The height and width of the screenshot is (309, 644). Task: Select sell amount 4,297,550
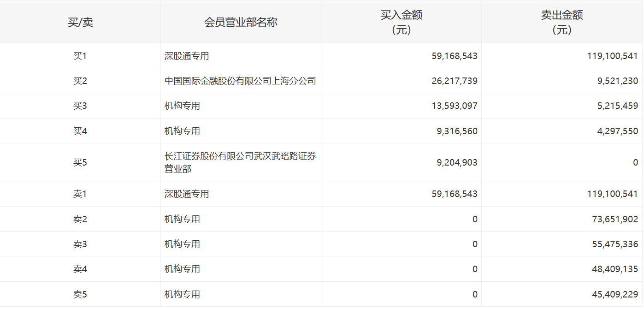(x=617, y=131)
